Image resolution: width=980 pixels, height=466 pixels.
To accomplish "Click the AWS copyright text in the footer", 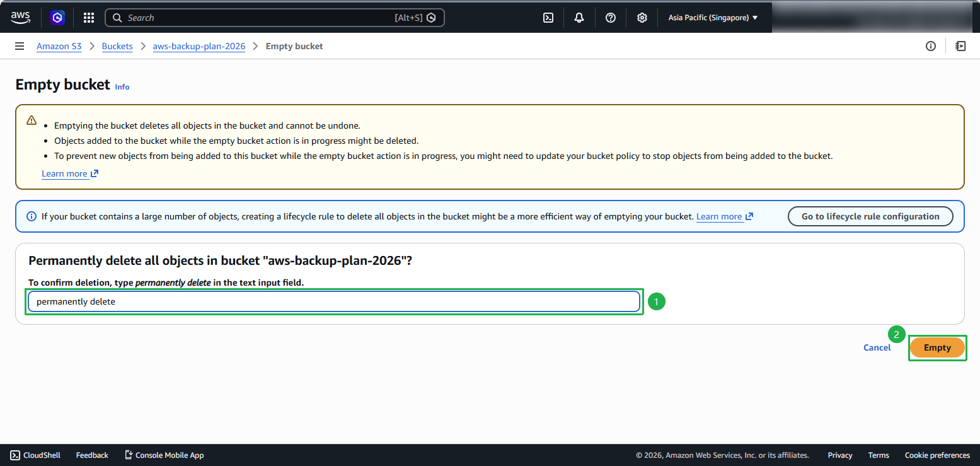I will [x=722, y=455].
